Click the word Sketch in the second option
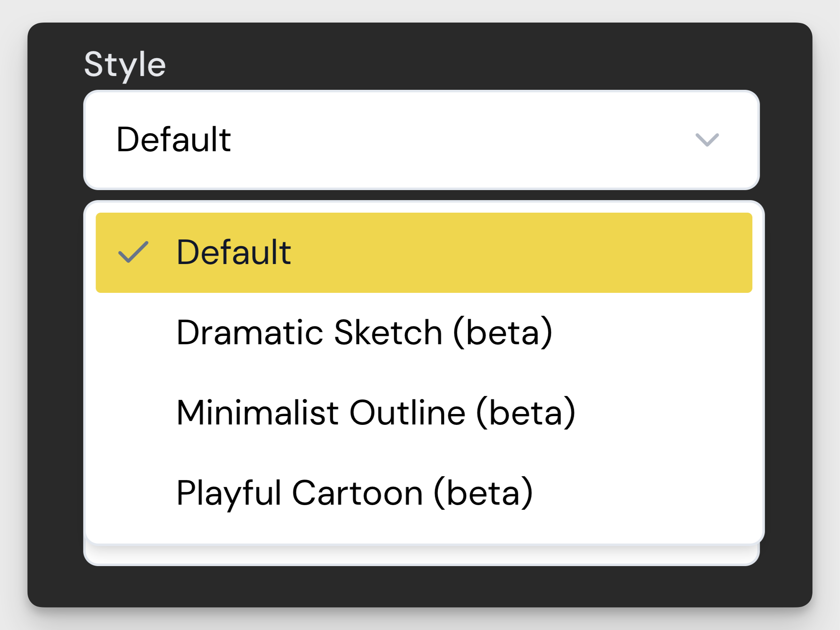The image size is (840, 630). pos(388,333)
